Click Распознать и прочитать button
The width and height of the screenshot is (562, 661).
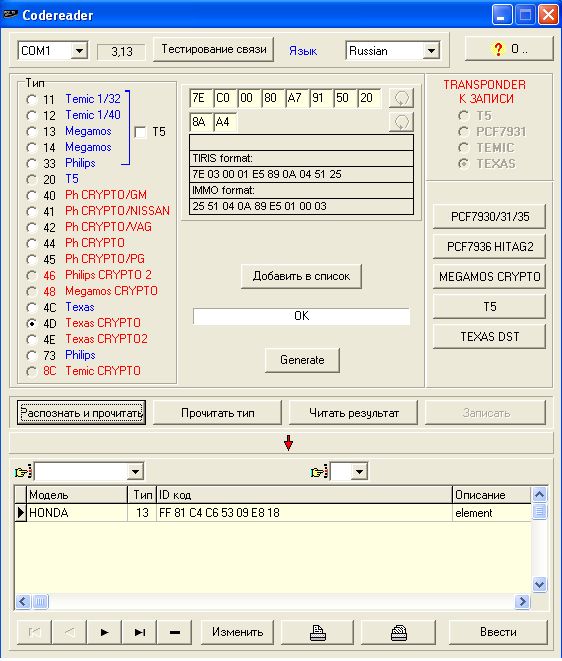pos(81,413)
